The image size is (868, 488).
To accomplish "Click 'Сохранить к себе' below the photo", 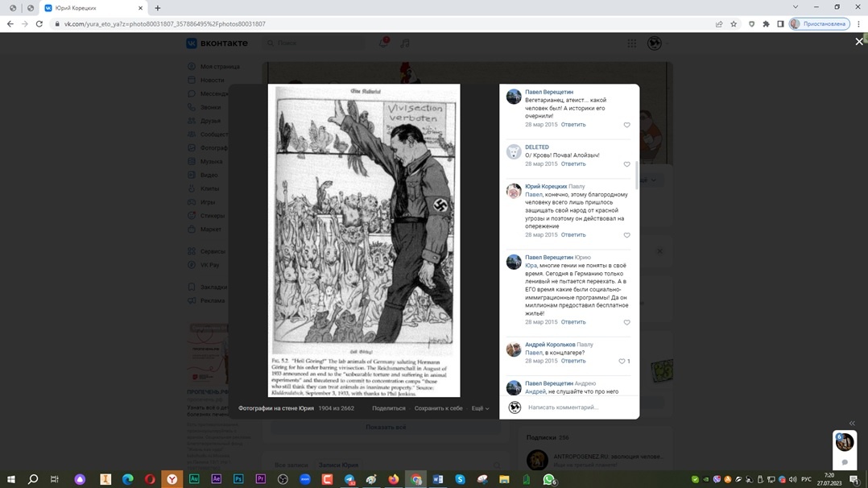I will [x=438, y=408].
